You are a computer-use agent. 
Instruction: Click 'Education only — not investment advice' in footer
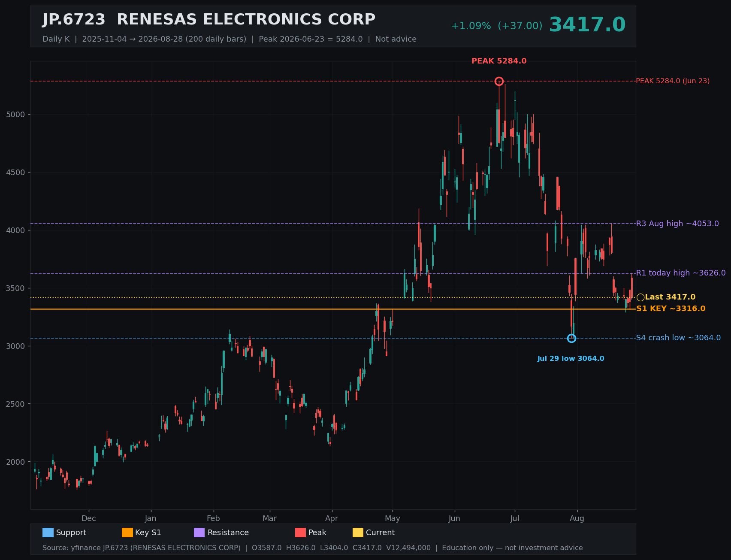coord(512,548)
